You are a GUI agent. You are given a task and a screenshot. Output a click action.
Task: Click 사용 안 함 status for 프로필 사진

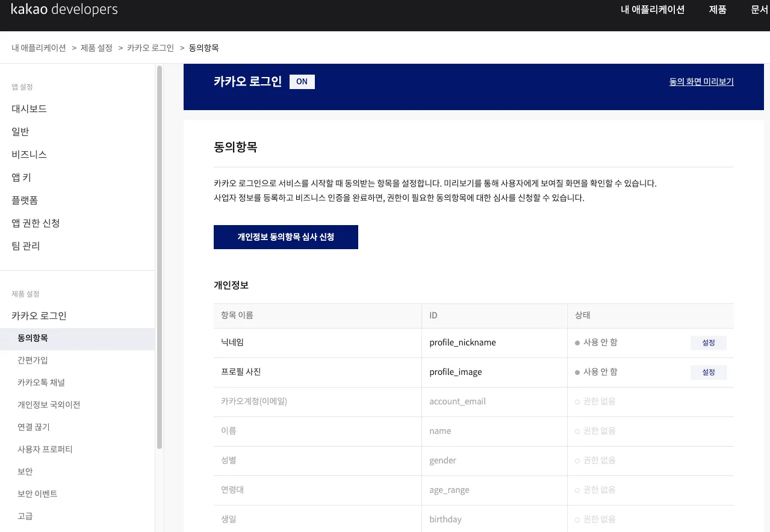pos(596,372)
